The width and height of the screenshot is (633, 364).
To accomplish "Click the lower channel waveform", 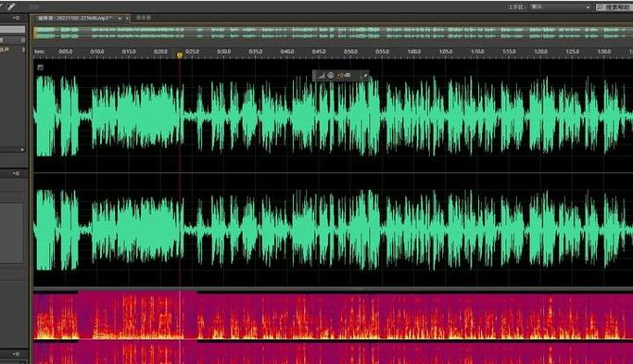I will 333,229.
